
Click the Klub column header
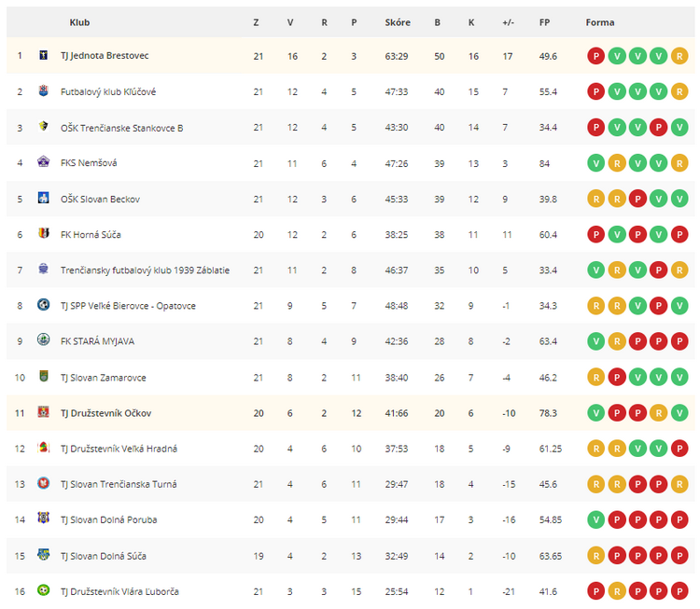click(79, 22)
